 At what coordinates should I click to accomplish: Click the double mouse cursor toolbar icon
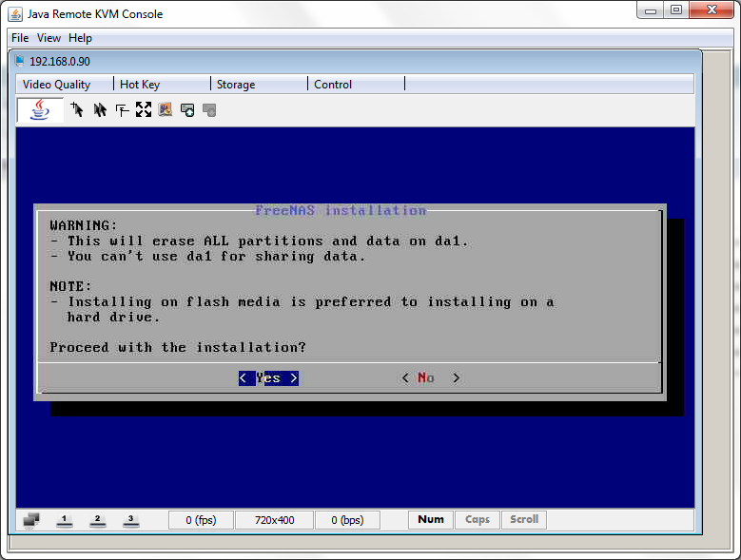point(100,110)
